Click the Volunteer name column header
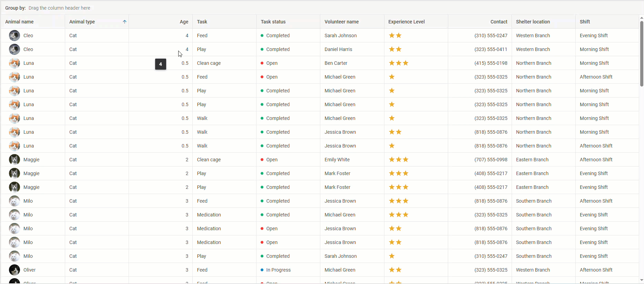644x284 pixels. [341, 22]
